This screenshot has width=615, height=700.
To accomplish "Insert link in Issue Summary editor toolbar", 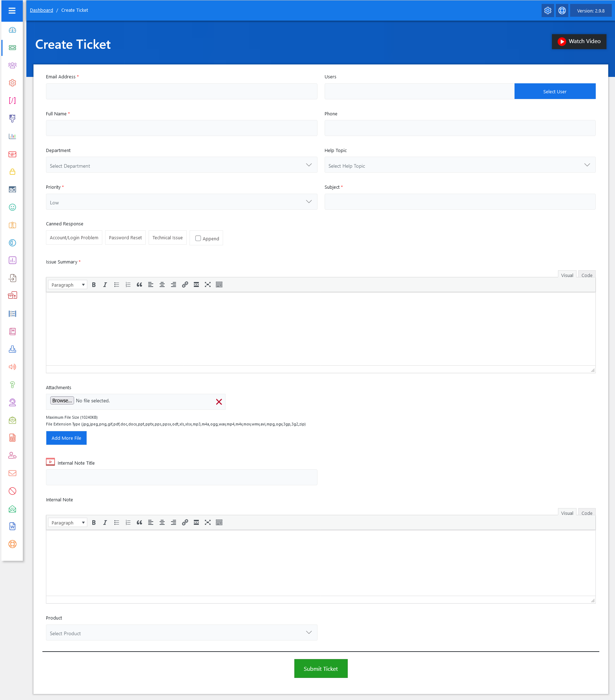I will click(185, 285).
